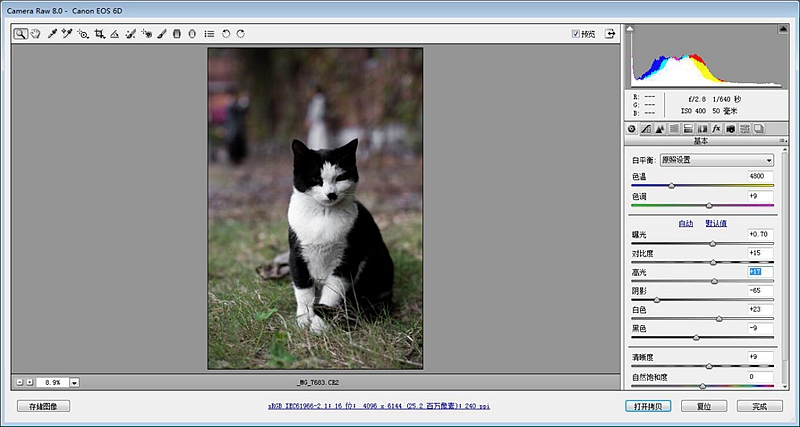
Task: Click the 黑色 blacks slider handle
Action: [x=696, y=338]
